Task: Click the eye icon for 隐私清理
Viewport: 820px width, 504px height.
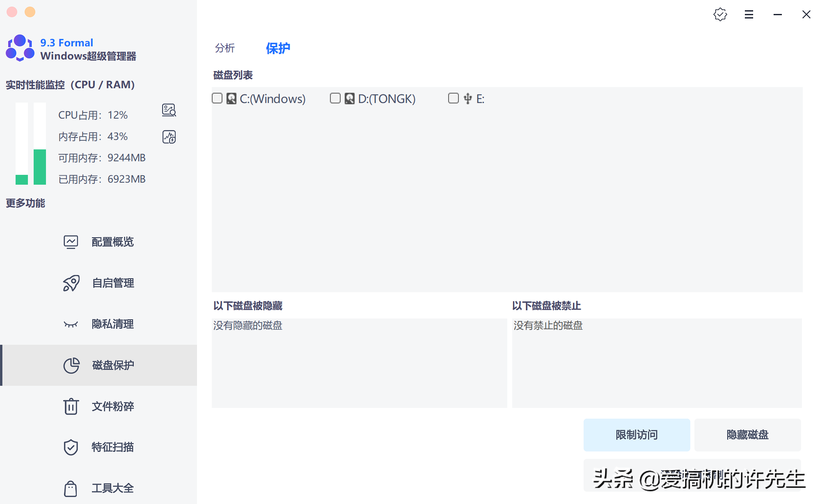Action: tap(71, 324)
